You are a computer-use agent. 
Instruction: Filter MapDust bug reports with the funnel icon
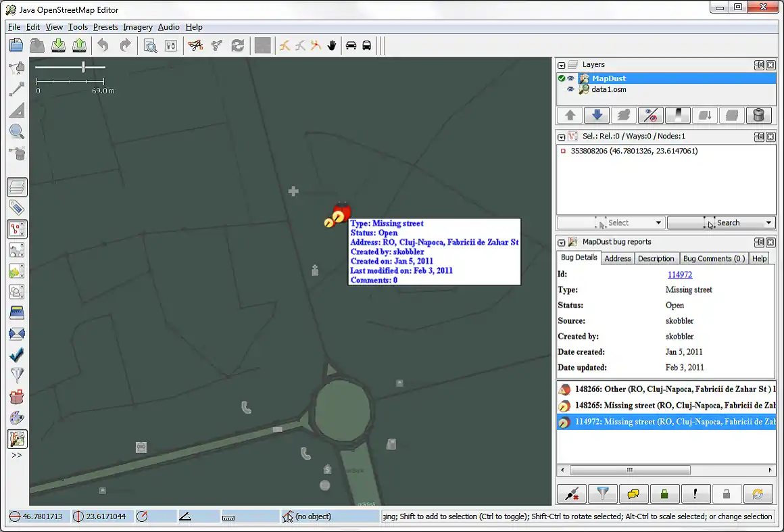602,493
